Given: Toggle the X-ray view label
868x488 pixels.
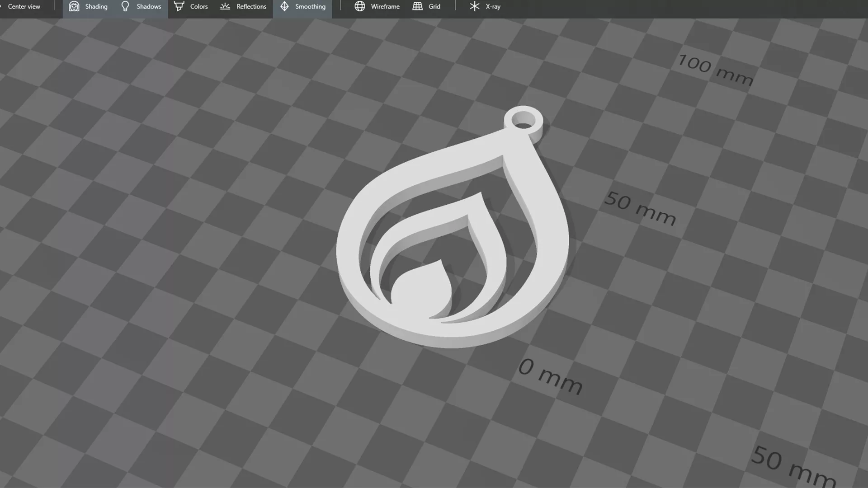Looking at the screenshot, I should (x=493, y=6).
